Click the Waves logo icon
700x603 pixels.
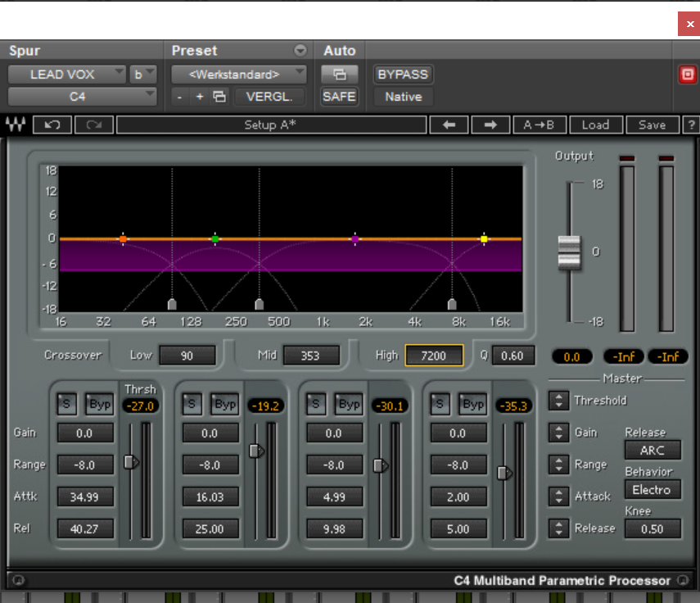(x=16, y=125)
